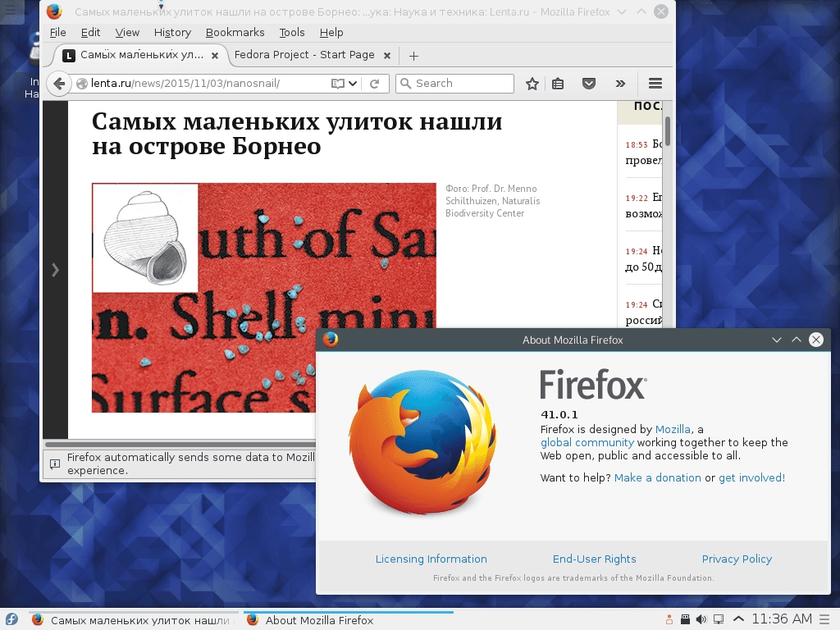Screen dimensions: 840x630
Task: Maximize the About Mozilla Firefox dialog
Action: [797, 340]
